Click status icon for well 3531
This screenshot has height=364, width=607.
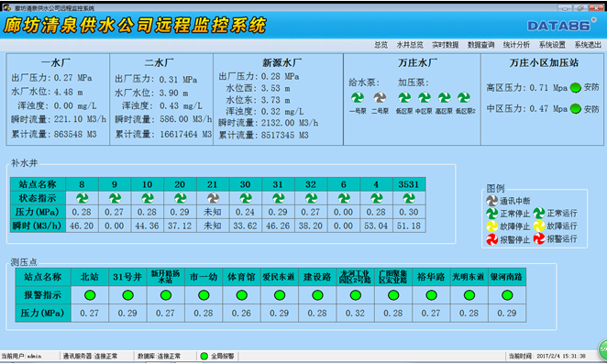tap(409, 198)
